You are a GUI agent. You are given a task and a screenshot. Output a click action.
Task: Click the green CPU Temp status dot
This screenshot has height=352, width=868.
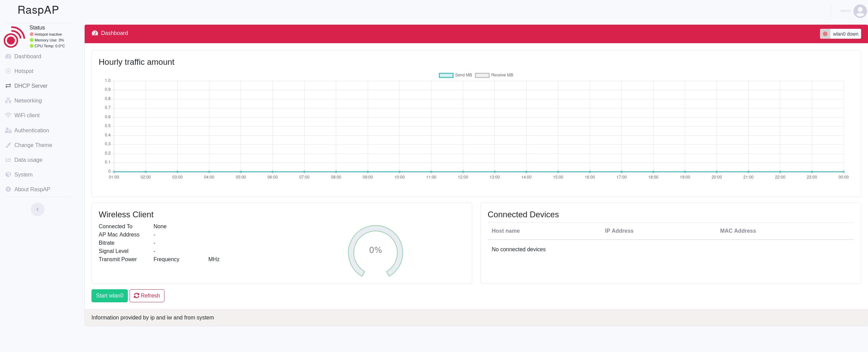(x=32, y=46)
